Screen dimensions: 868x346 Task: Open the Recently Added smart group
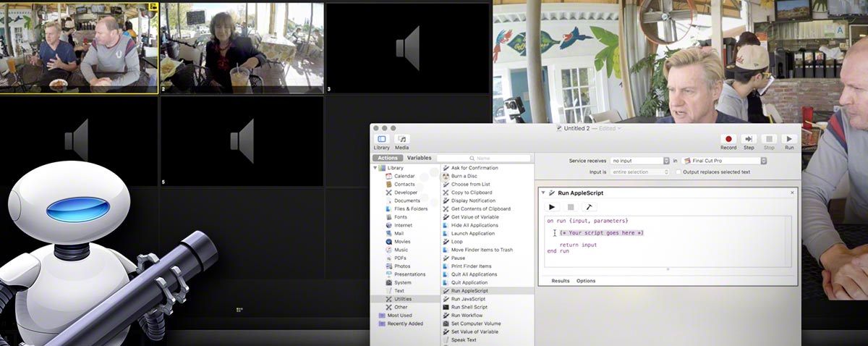pyautogui.click(x=400, y=324)
